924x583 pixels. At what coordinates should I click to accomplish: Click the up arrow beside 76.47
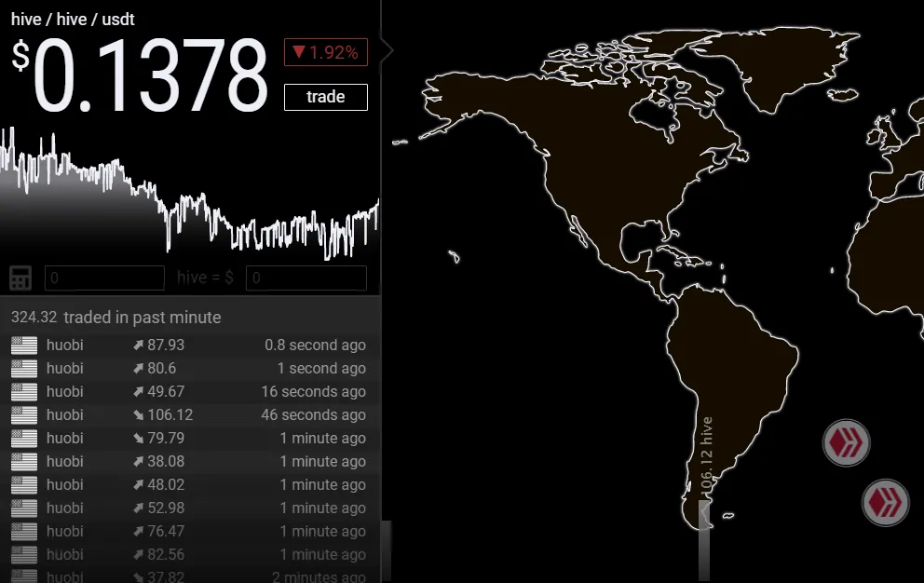pyautogui.click(x=139, y=531)
